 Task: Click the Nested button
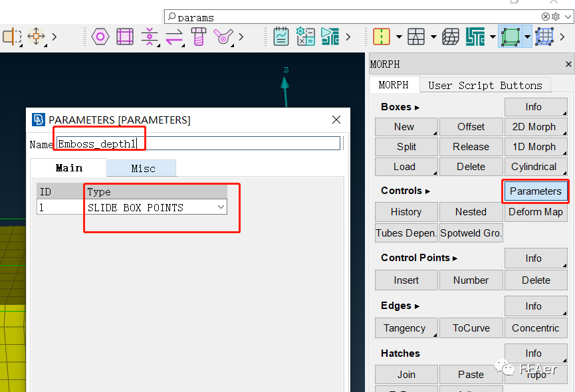471,212
